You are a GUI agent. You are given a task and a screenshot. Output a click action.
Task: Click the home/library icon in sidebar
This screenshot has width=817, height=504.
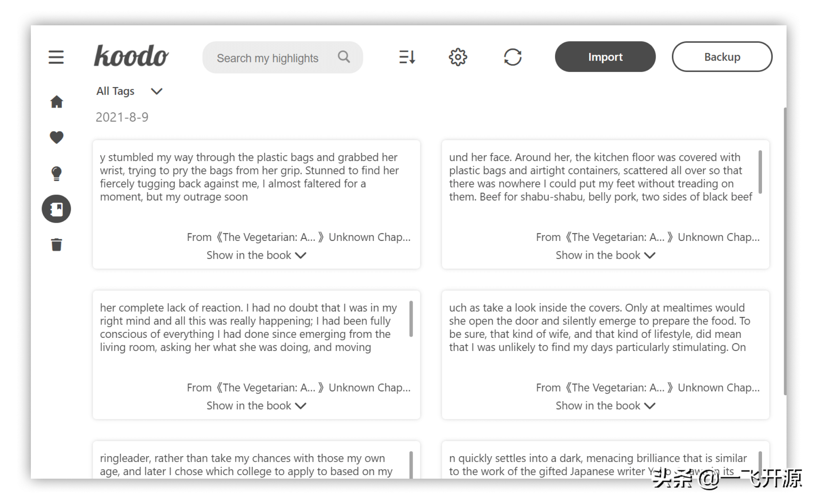57,103
